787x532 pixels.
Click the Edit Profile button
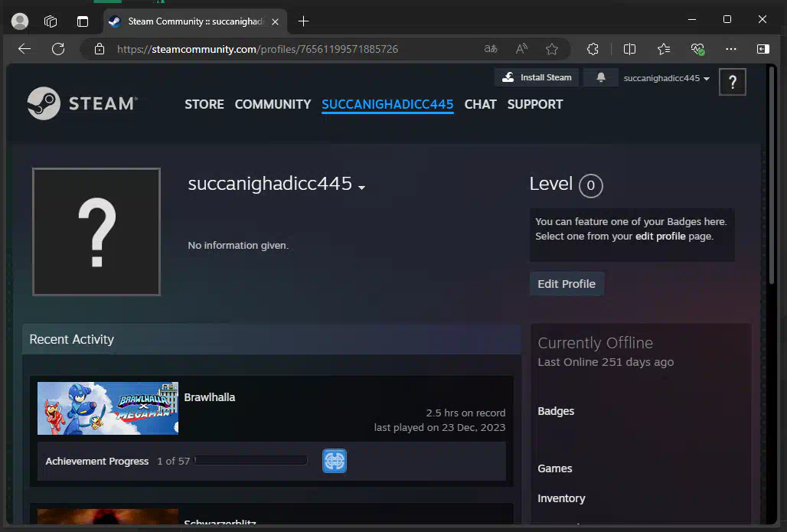[567, 284]
